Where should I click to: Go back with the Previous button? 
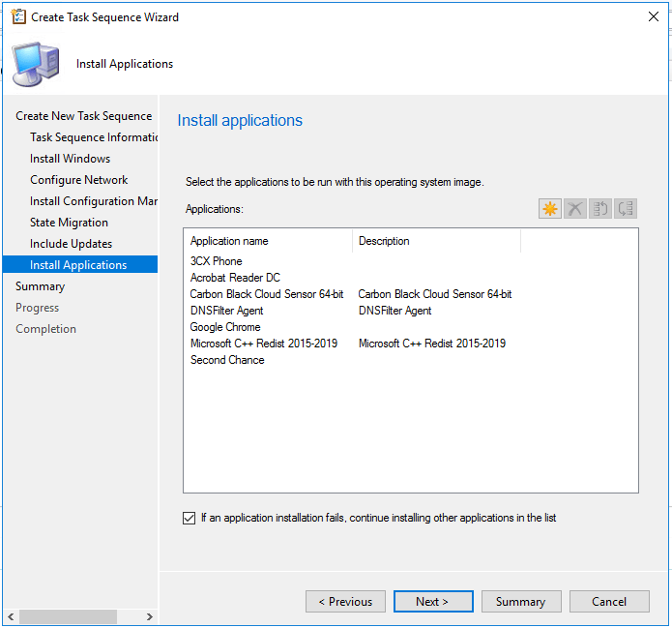[345, 602]
